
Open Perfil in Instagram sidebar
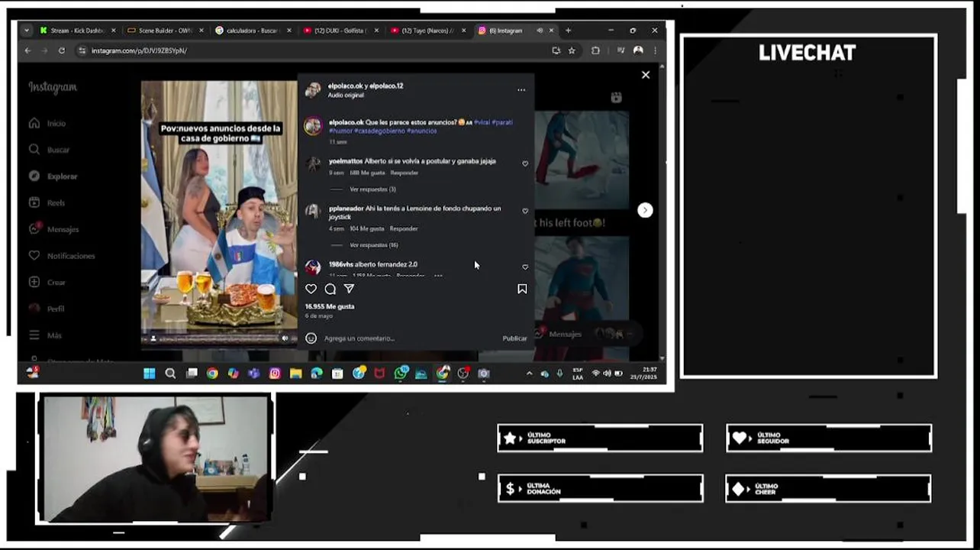(x=47, y=309)
